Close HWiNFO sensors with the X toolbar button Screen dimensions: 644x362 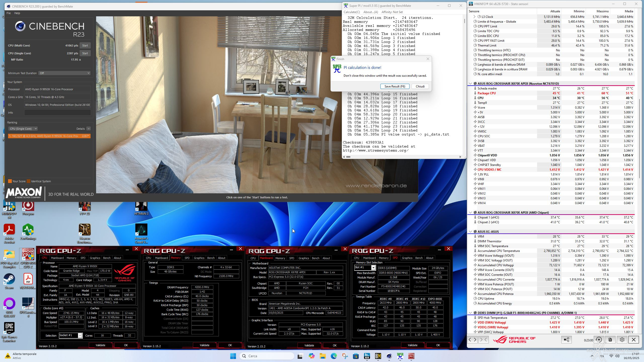coord(634,340)
